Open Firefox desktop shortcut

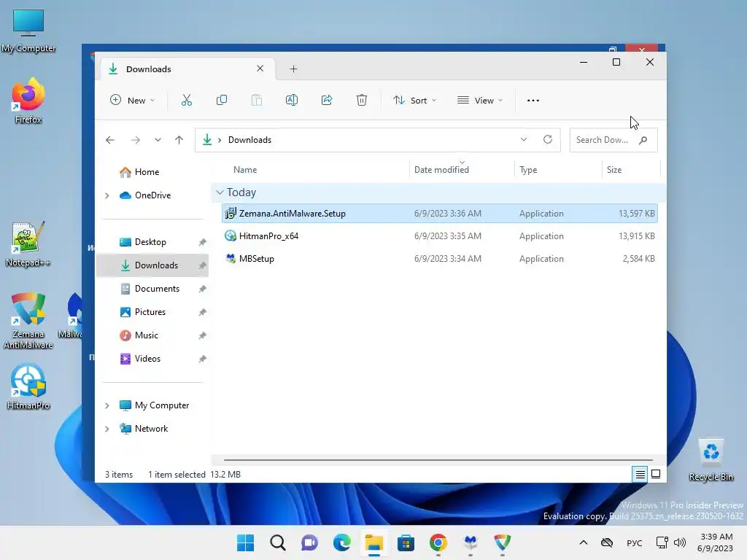tap(28, 101)
